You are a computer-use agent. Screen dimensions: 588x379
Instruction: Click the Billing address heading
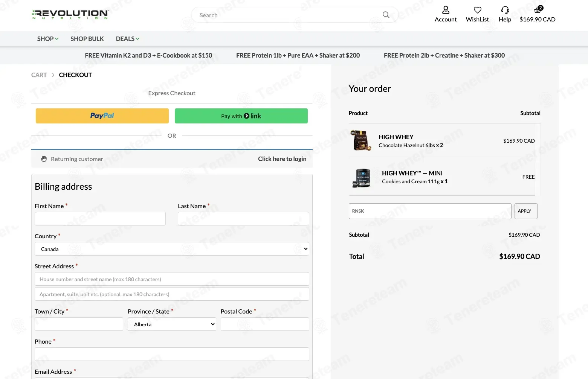tap(63, 186)
